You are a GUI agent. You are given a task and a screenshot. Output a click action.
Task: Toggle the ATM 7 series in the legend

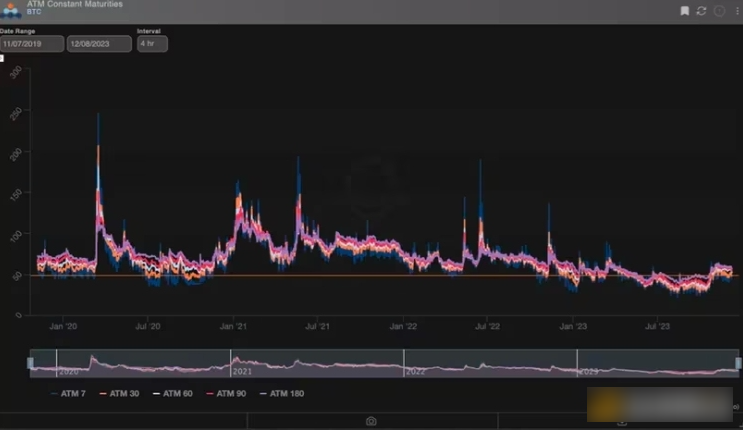pos(67,394)
